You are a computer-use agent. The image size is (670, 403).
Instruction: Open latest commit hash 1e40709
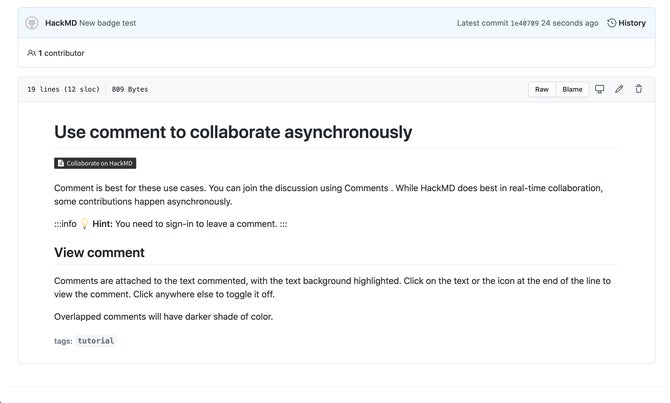(x=524, y=23)
